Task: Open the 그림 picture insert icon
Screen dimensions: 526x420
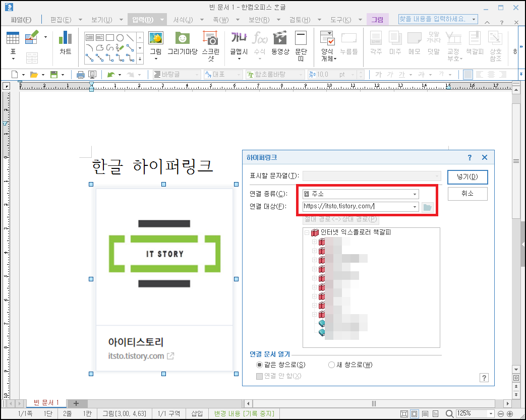Action: click(x=156, y=38)
